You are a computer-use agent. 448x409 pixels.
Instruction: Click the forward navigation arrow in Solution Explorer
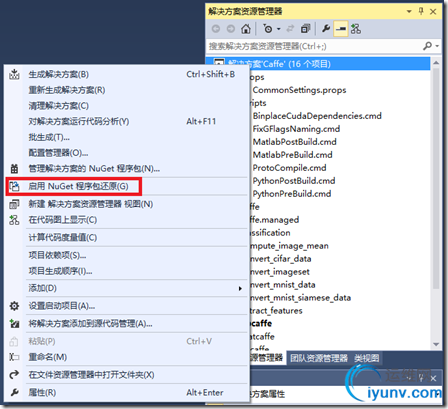click(x=231, y=29)
